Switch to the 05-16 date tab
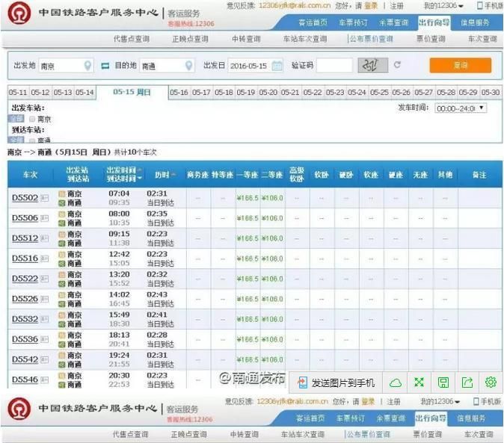Screen dimensions: 504x443 click(179, 93)
